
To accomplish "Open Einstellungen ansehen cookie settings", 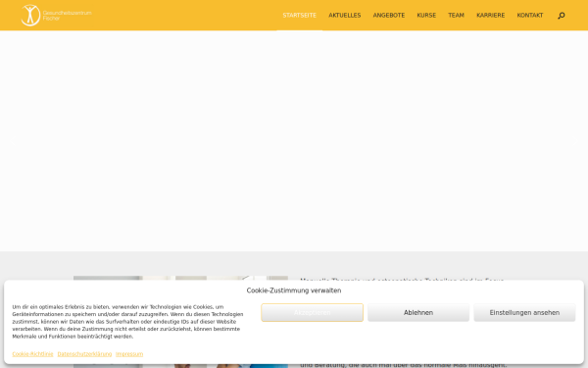I will pos(524,312).
